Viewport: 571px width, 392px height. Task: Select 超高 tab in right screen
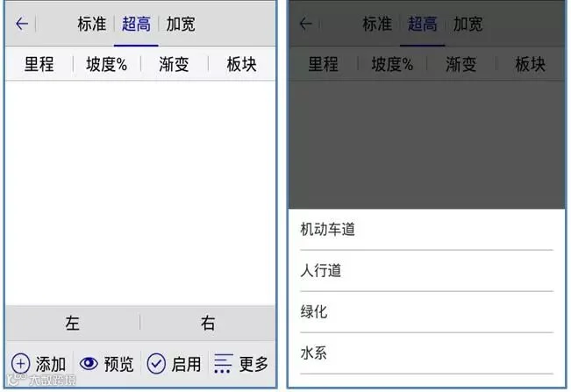(422, 25)
